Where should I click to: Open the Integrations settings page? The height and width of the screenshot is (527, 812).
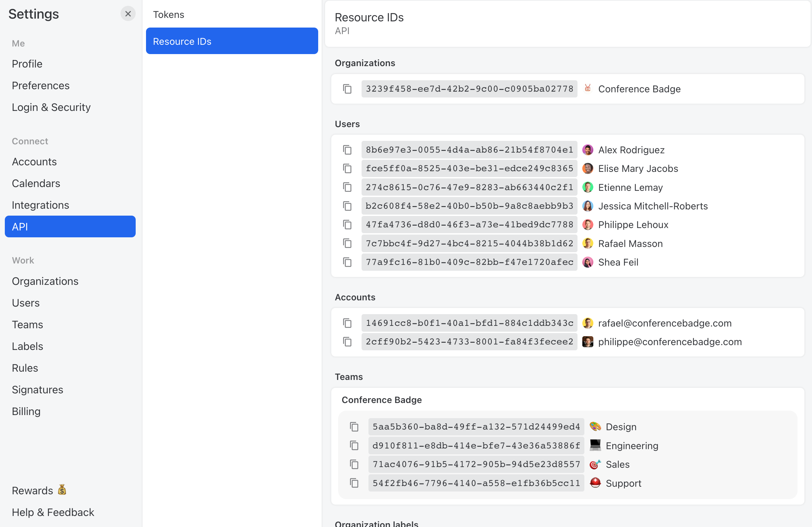tap(41, 205)
